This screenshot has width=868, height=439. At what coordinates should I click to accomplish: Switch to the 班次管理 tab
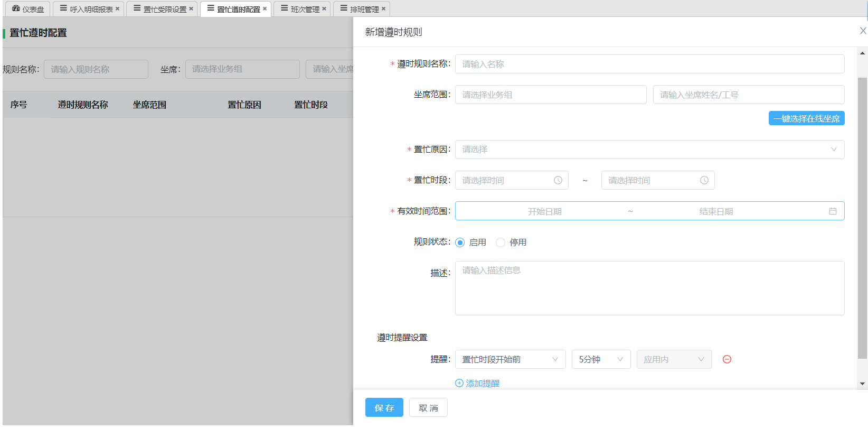[x=302, y=9]
